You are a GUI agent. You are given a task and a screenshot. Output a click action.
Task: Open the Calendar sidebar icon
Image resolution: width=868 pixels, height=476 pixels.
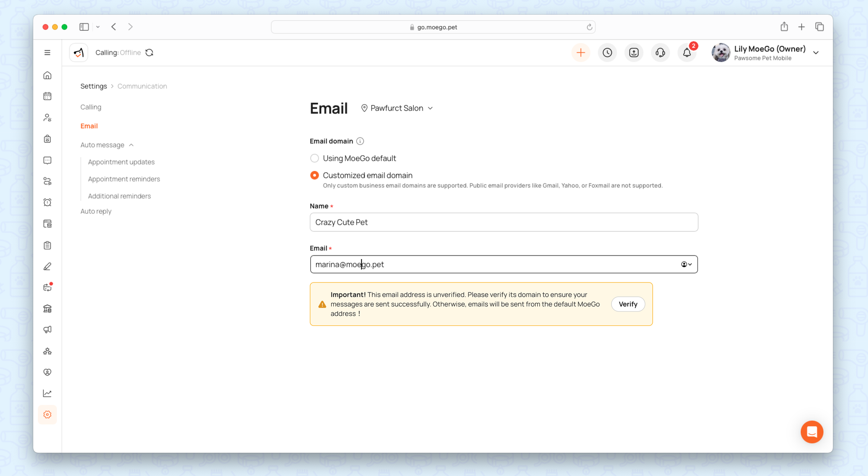(47, 96)
